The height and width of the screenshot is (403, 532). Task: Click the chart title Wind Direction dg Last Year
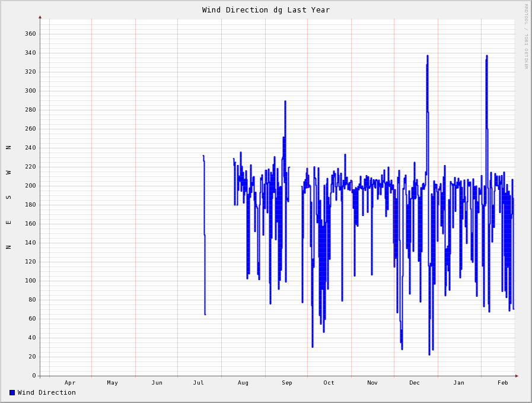coord(266,10)
